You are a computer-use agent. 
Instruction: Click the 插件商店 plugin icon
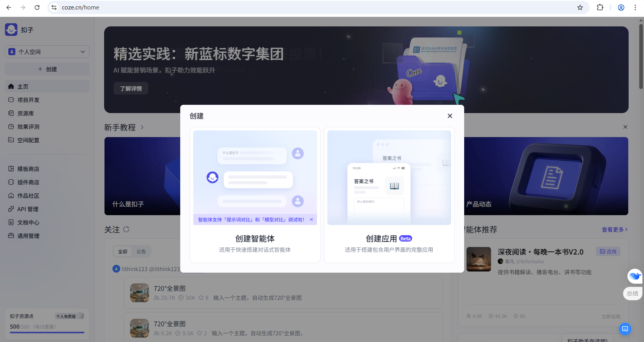(11, 182)
